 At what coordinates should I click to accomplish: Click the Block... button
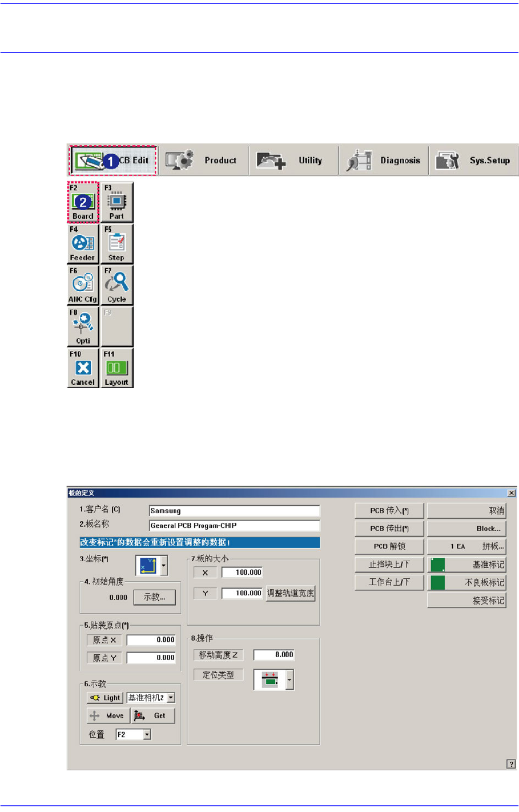click(467, 529)
